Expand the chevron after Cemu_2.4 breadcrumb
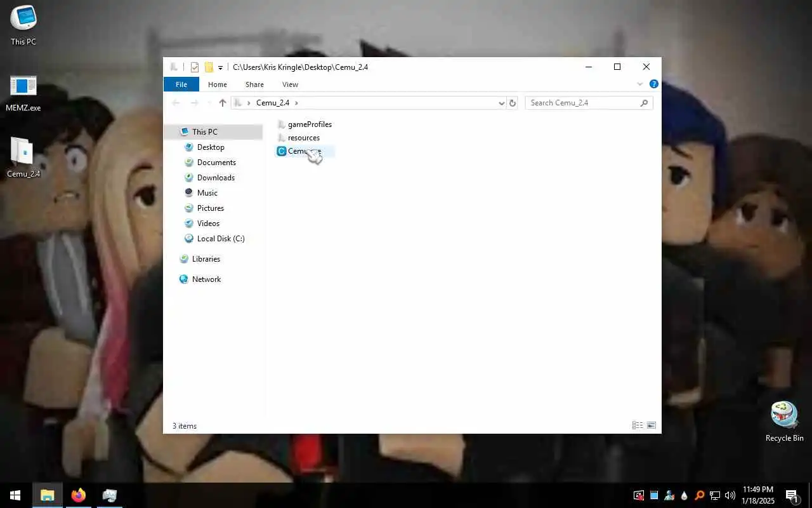 [296, 103]
